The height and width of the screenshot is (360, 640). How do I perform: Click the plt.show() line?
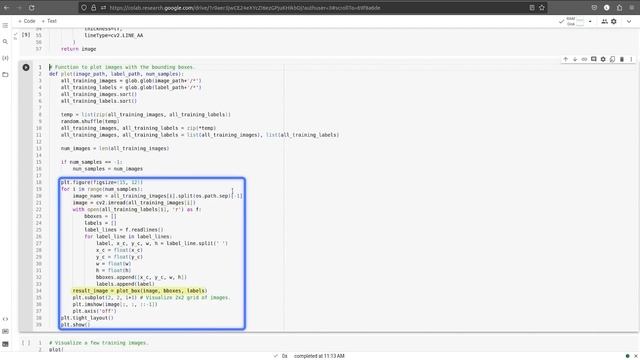(76, 324)
